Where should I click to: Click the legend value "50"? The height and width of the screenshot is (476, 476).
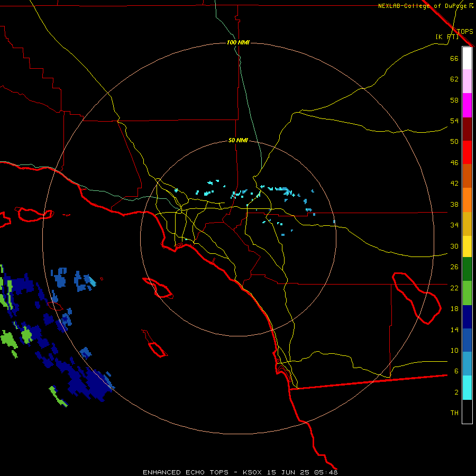(x=454, y=142)
